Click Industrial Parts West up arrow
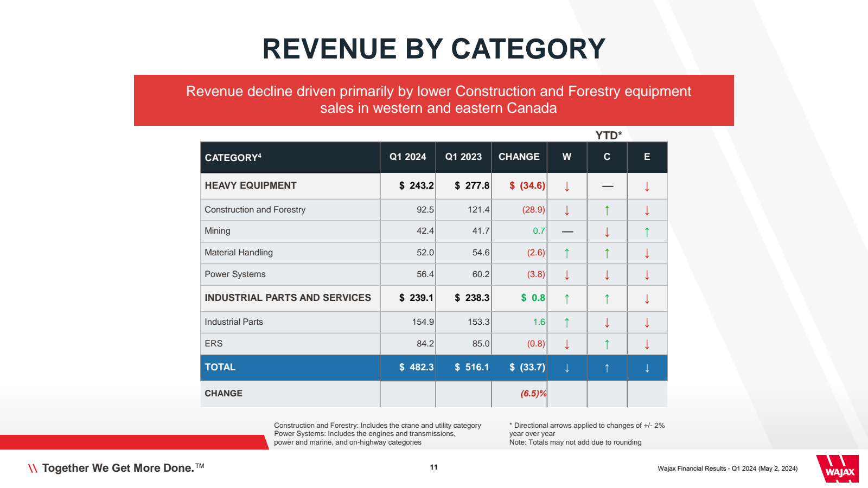Viewport: 868px width, 488px height. [x=567, y=323]
